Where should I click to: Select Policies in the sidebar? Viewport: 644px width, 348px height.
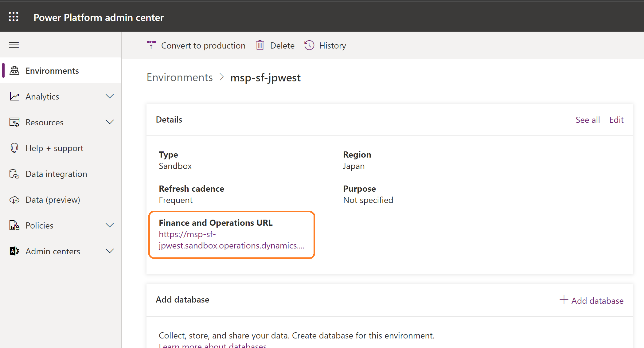point(39,225)
